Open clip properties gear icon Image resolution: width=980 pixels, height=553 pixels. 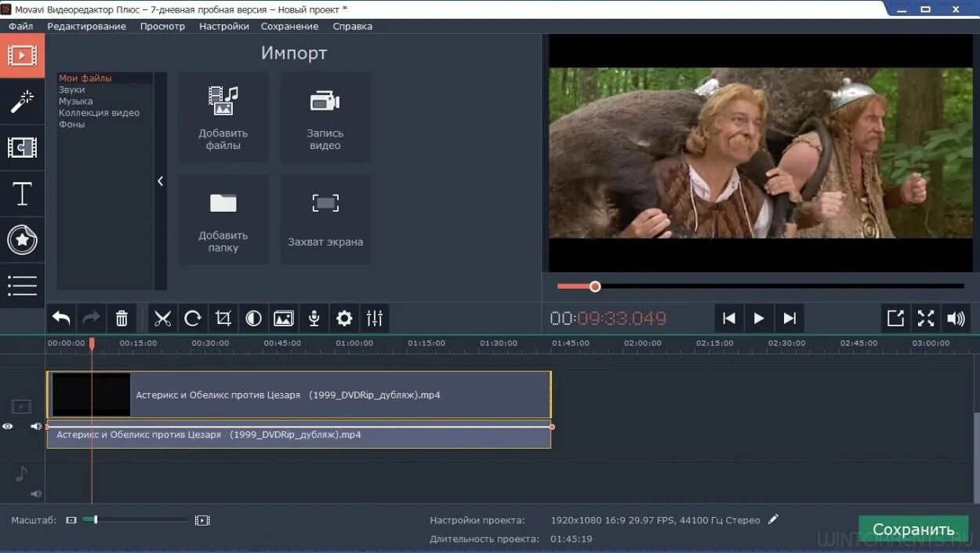click(344, 318)
